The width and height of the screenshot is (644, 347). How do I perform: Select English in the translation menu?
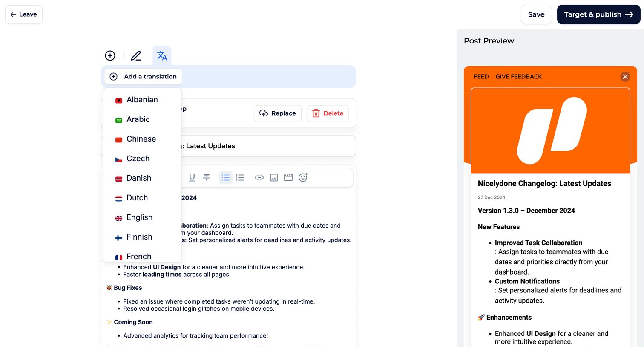(x=142, y=217)
